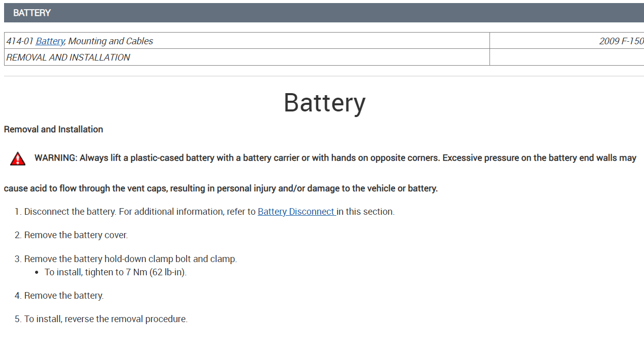Click step 5 reverse the removal procedure

[106, 320]
